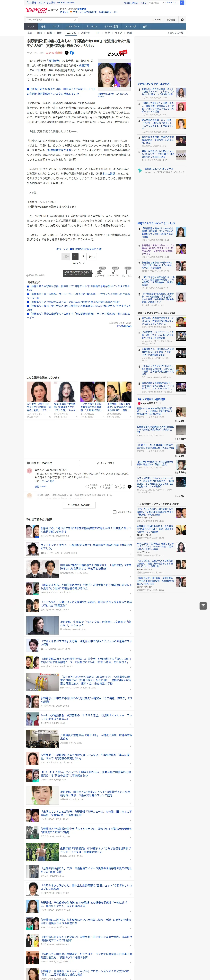Open the 有料 tab
The image size is (210, 980).
(145, 27)
